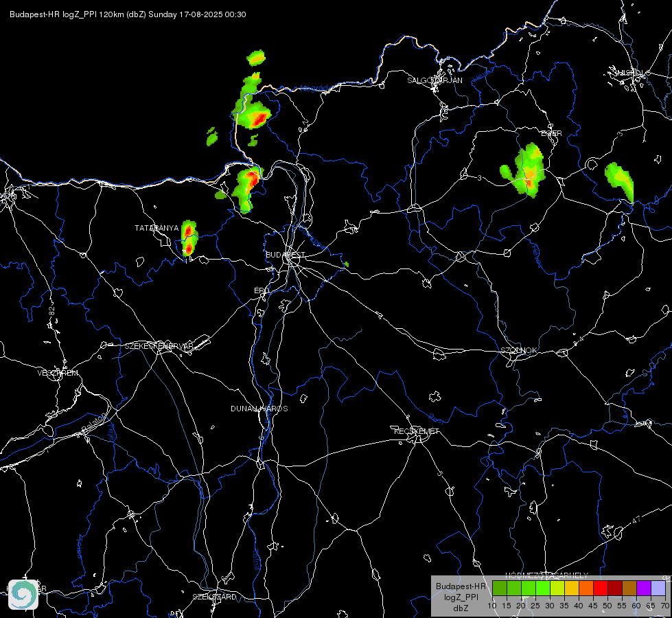Viewport: 672px width, 618px height.
Task: Click the easternmost green radar echo
Action: point(620,181)
